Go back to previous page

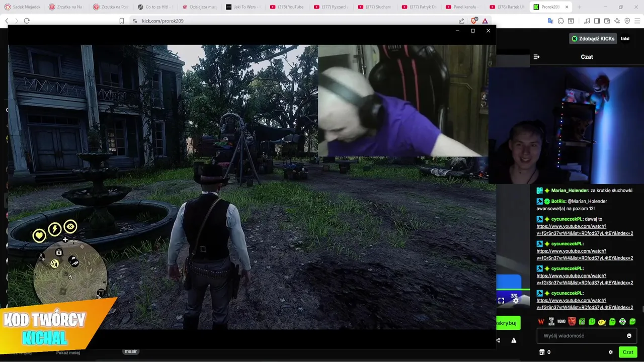click(x=7, y=21)
